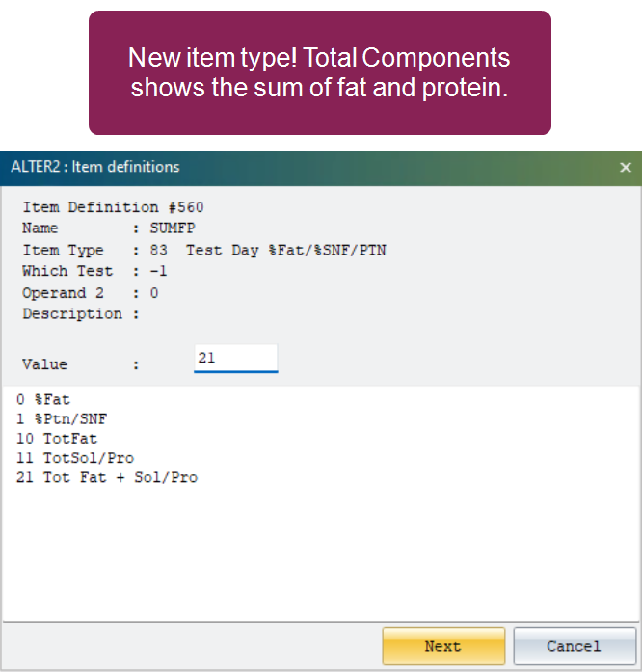Click blank area below the options list
The image size is (642, 672).
pos(321,552)
